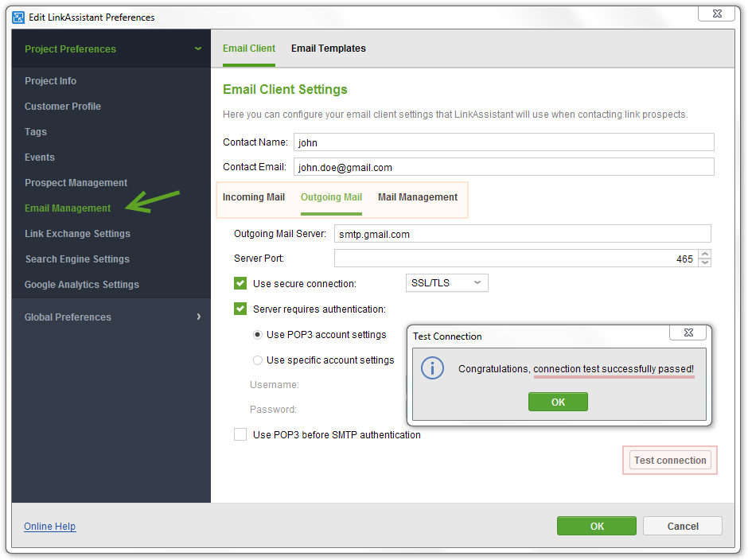This screenshot has width=748, height=560.
Task: Toggle Server requires authentication checkbox
Action: [x=240, y=309]
